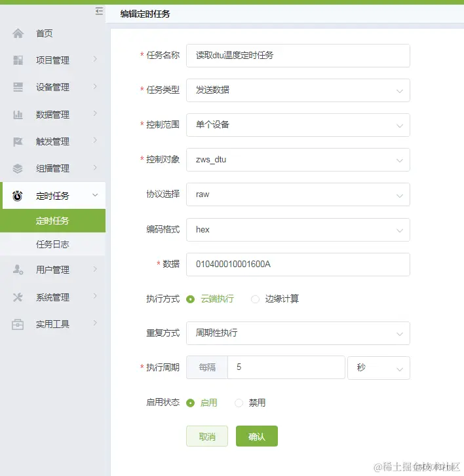Open 数据管理 menu item
This screenshot has width=464, height=476.
(53, 115)
